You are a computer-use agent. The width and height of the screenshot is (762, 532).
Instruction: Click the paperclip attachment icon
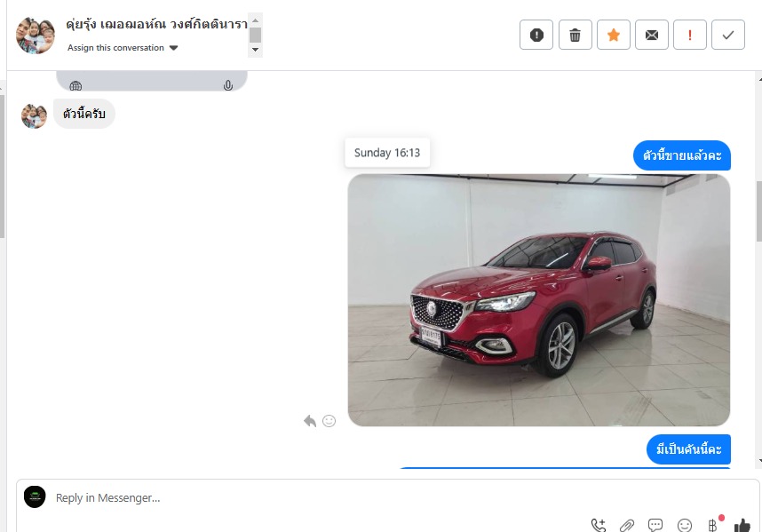click(x=627, y=525)
